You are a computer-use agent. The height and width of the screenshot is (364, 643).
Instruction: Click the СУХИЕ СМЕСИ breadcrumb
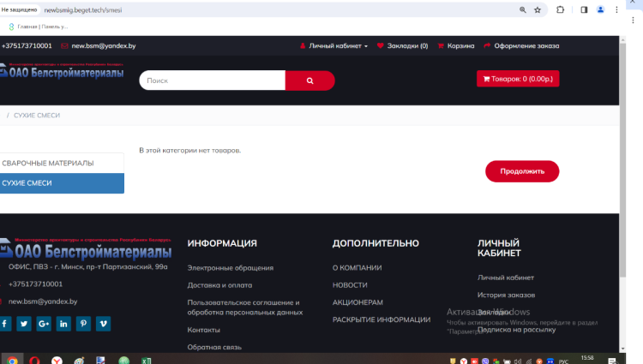(37, 116)
